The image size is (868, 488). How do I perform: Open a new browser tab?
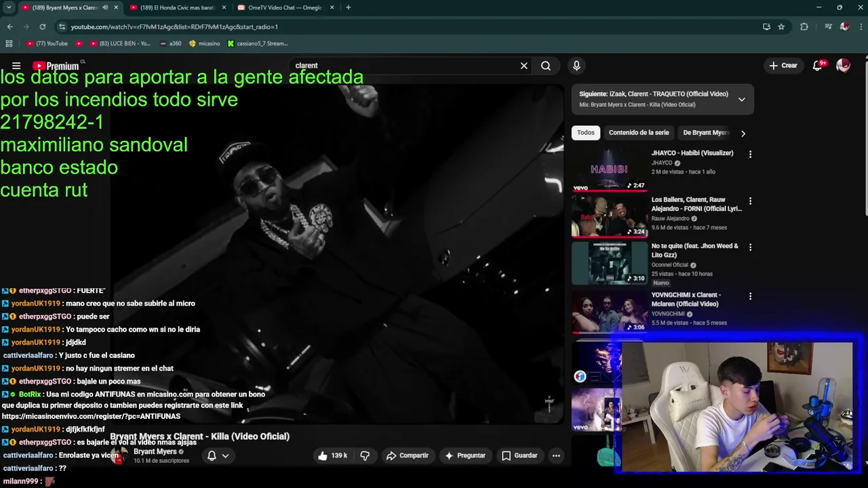348,7
